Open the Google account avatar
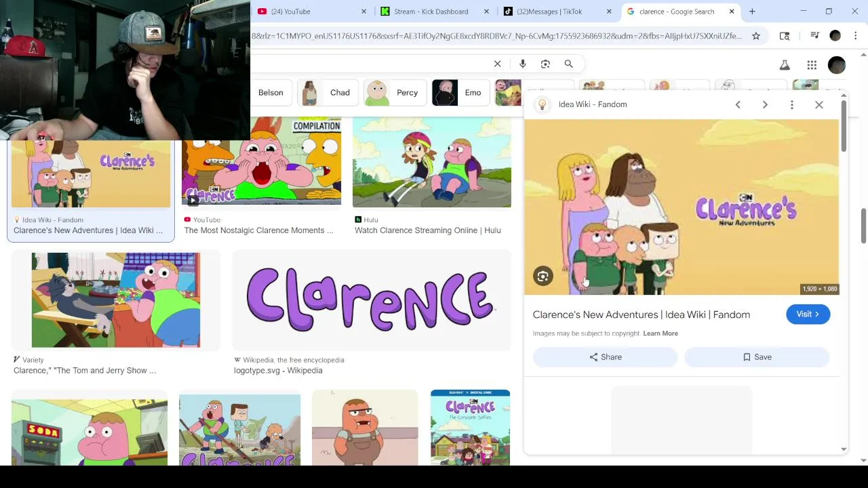Image resolution: width=868 pixels, height=488 pixels. tap(837, 65)
